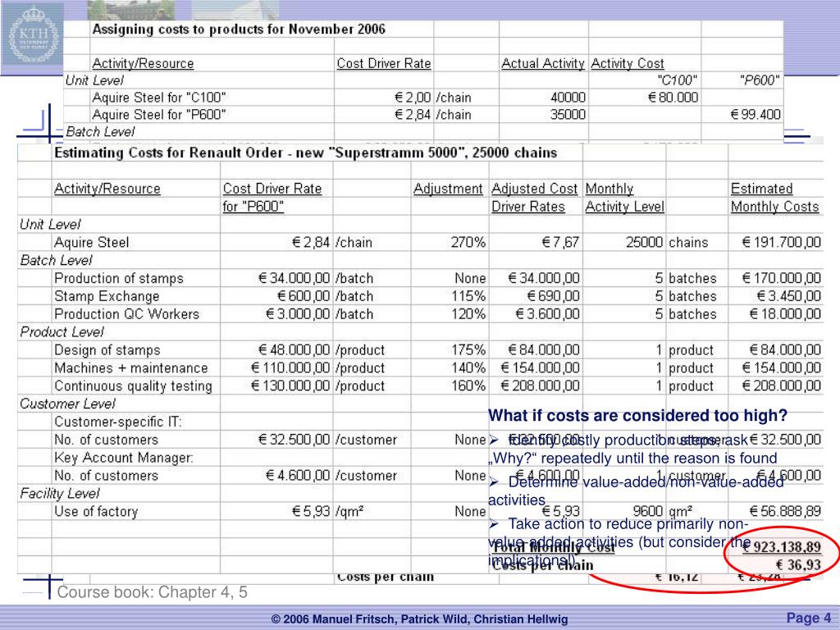
Task: Click the "Actual Activity" header in top table
Action: [543, 63]
